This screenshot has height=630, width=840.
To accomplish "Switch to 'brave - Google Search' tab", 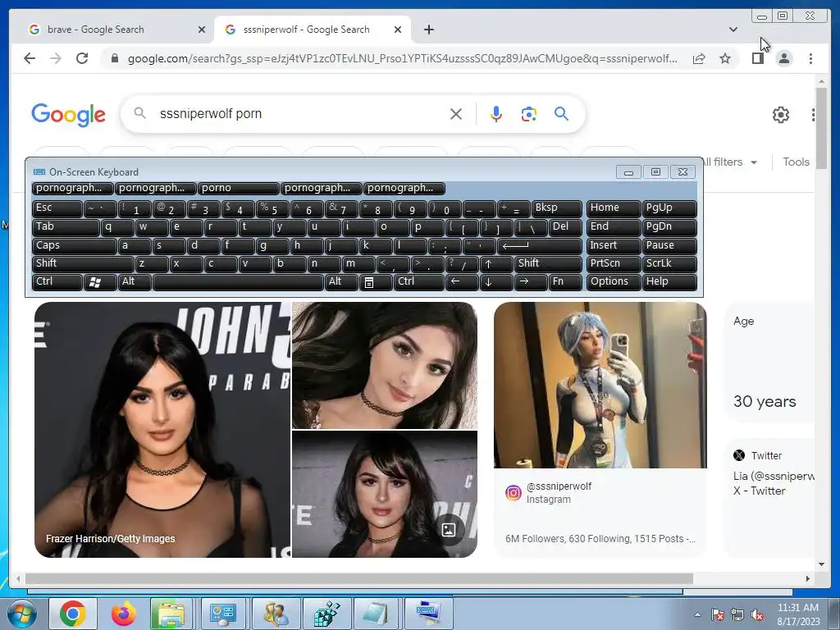I will [116, 30].
